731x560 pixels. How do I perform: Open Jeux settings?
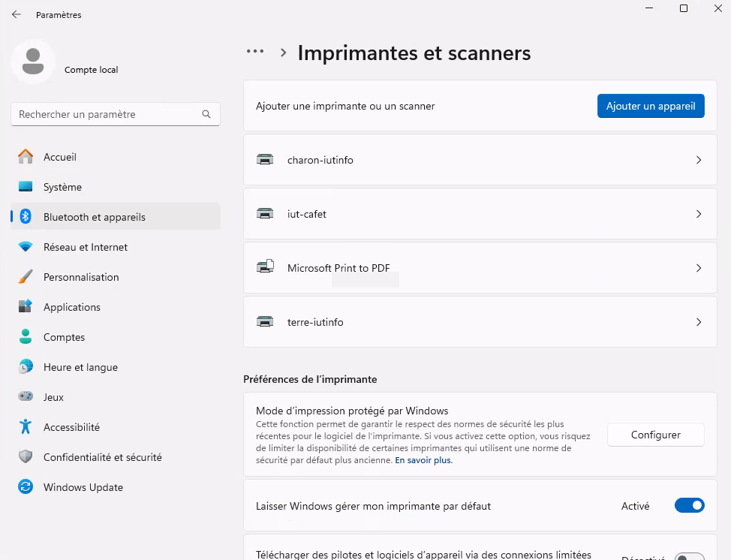(x=115, y=396)
